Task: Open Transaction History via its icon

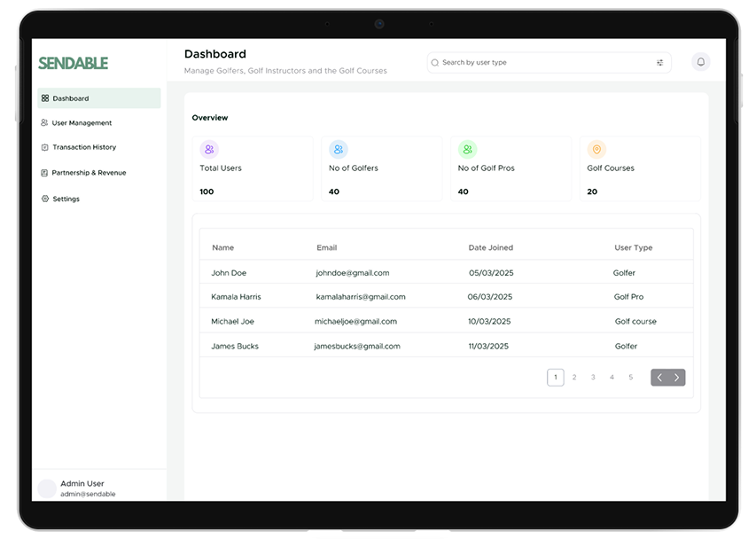Action: coord(45,147)
